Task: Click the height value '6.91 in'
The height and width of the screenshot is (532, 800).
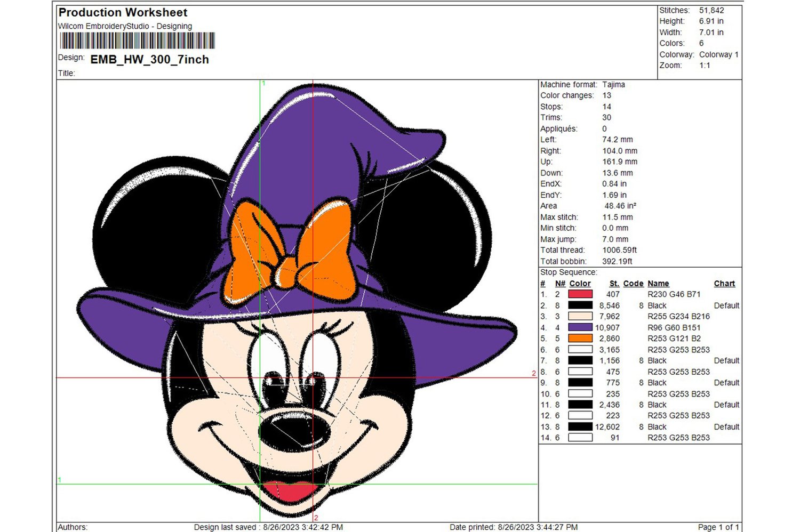Action: [711, 21]
